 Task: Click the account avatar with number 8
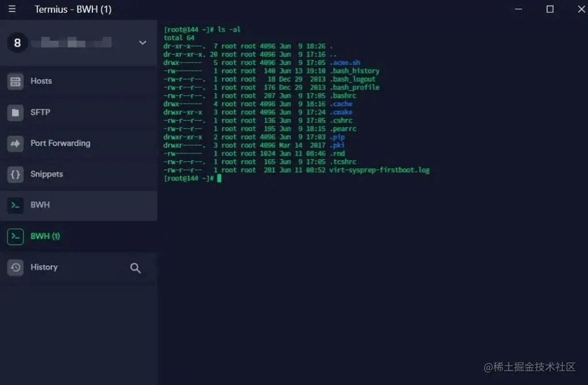pos(17,43)
